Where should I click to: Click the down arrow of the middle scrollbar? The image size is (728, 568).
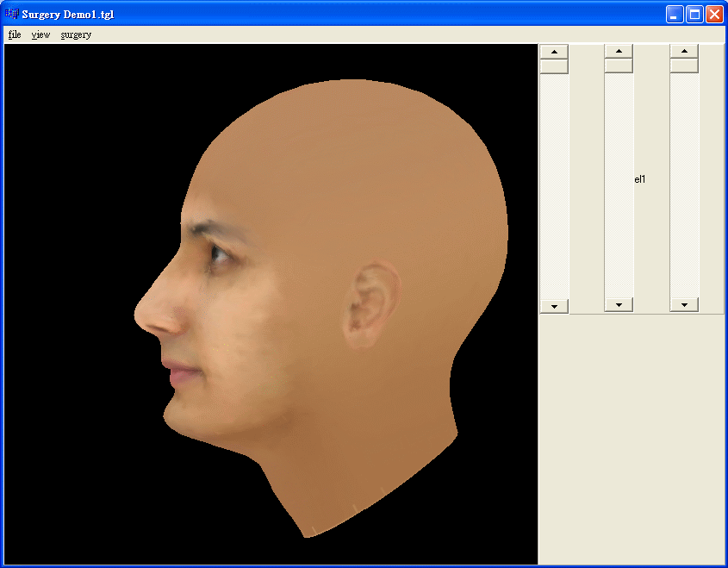pos(619,304)
